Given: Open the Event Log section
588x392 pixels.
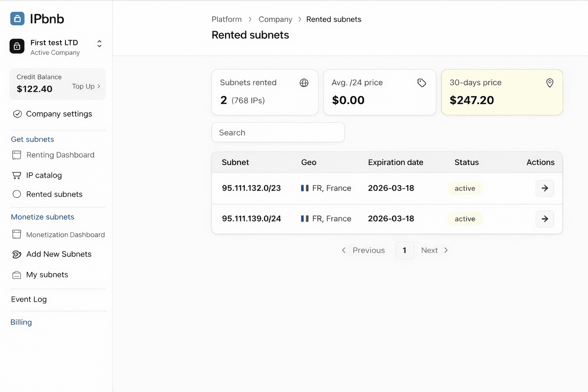Looking at the screenshot, I should pos(29,299).
